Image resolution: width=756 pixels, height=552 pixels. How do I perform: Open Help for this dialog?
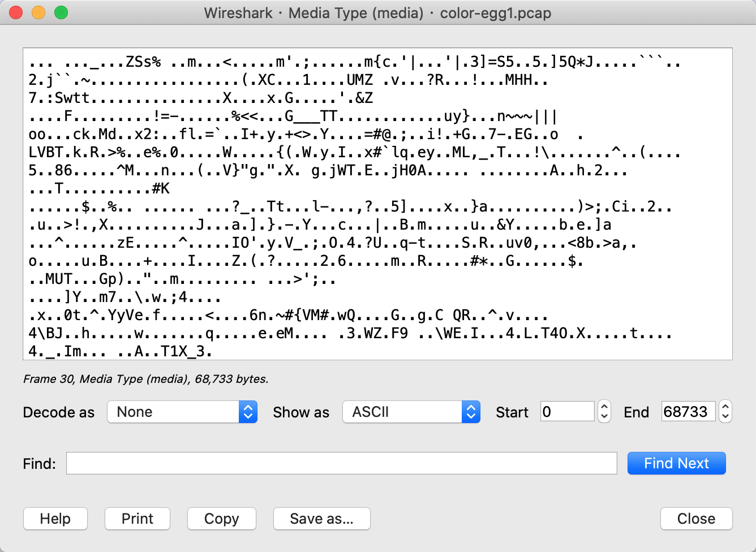(x=55, y=519)
